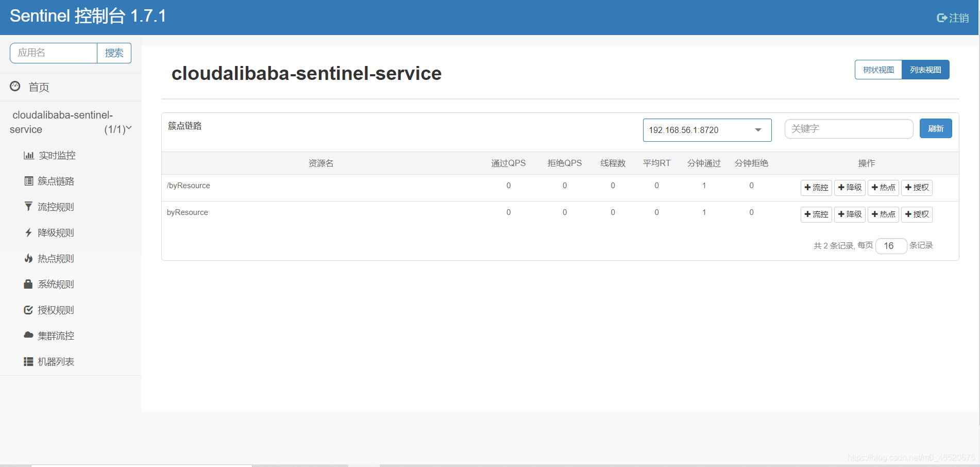
Task: Click the 系统规则 lock icon
Action: click(x=28, y=284)
